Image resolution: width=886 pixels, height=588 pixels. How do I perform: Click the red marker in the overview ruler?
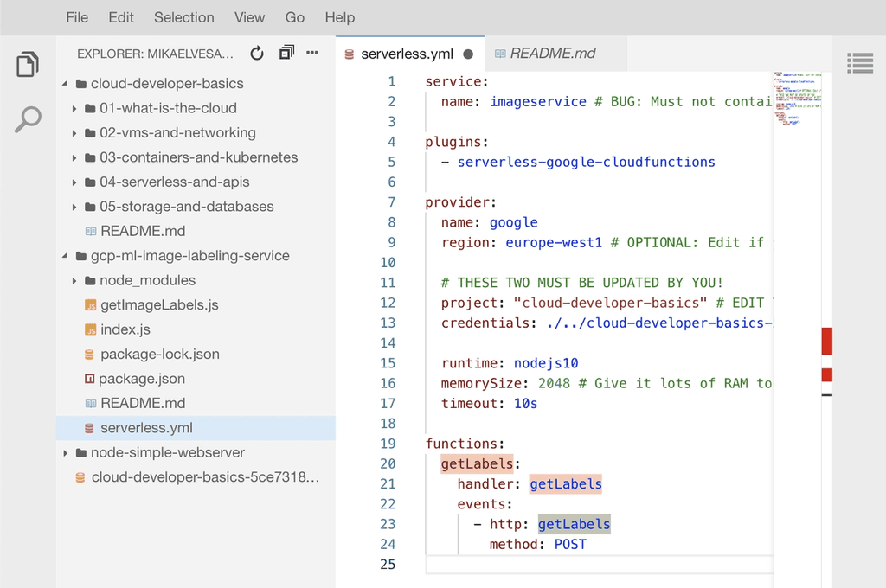coord(826,341)
